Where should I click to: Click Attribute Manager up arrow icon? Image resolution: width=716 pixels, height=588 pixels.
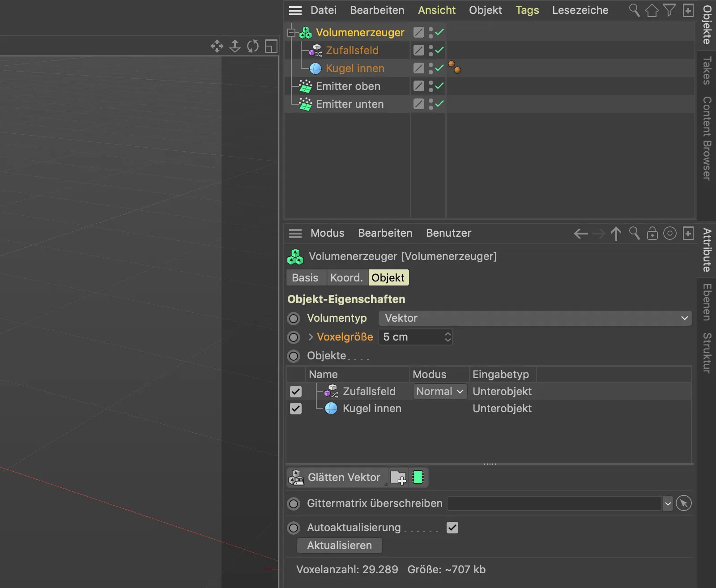[x=616, y=233]
